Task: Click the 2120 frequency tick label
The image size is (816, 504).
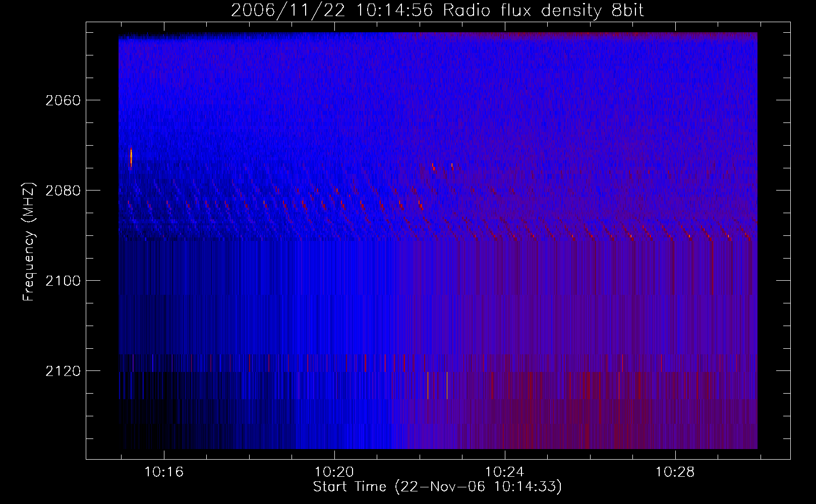Action: [63, 371]
